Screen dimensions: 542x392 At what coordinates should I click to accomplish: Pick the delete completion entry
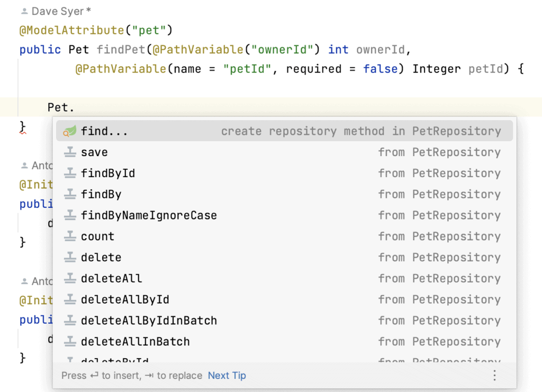click(x=284, y=258)
